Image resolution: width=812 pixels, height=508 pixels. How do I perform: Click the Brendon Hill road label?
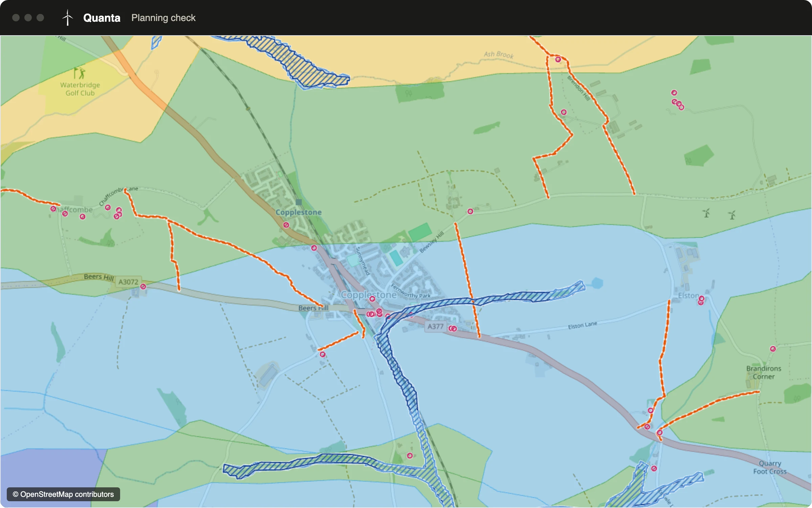click(579, 88)
